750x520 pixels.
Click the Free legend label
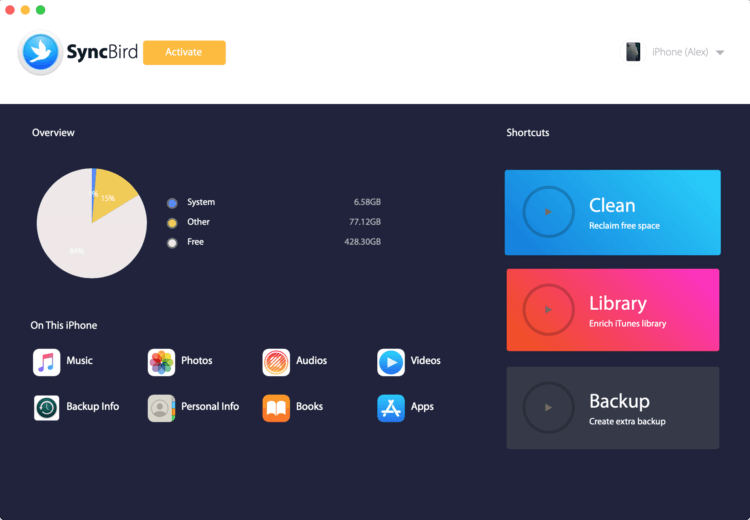(195, 242)
